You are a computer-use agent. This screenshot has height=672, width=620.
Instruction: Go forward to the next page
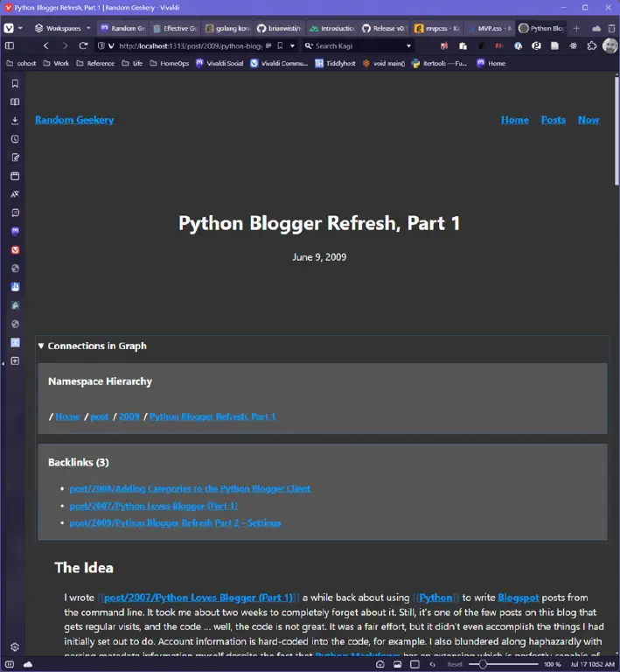pos(65,45)
